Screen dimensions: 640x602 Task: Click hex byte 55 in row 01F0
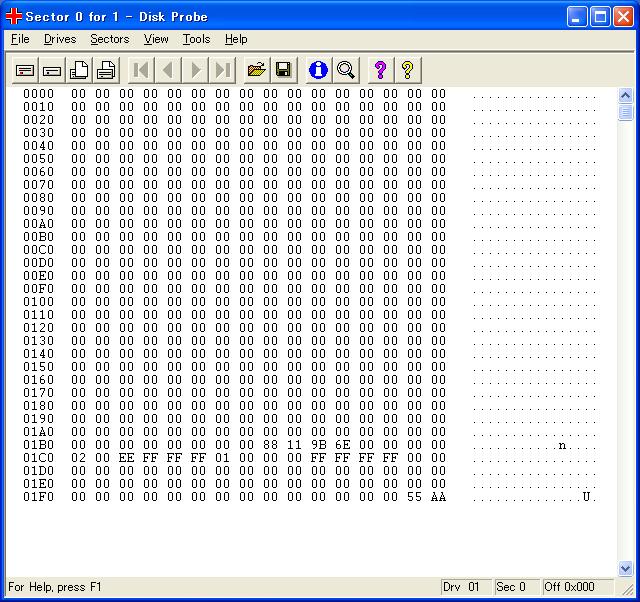[414, 497]
